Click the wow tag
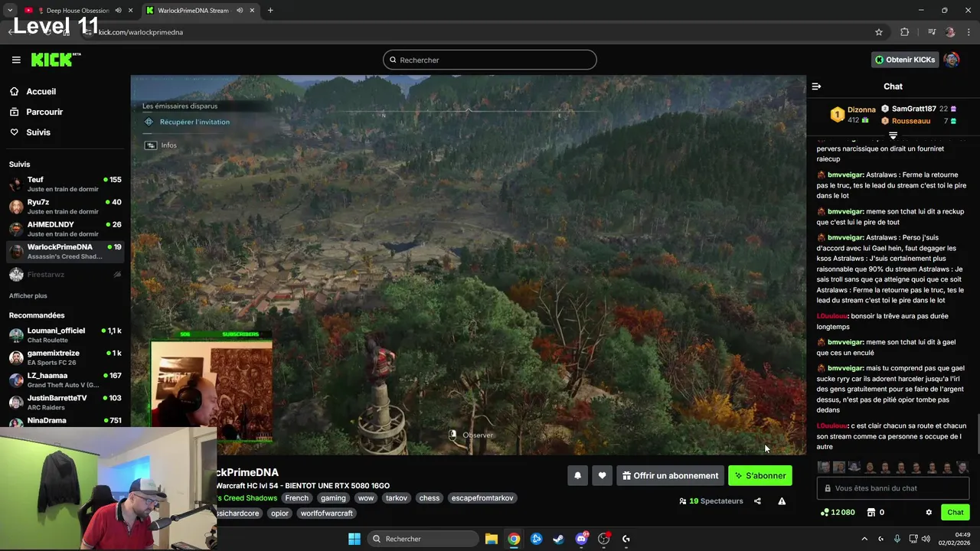980x551 pixels. [366, 498]
